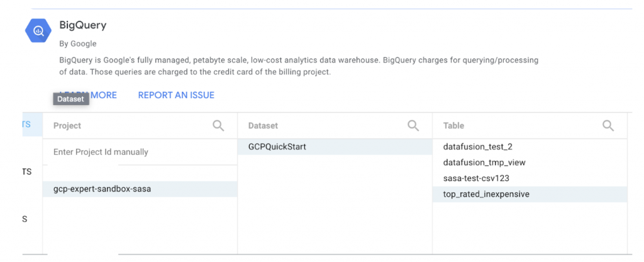Screen dimensions: 644x262
Task: Click the BigQuery connector title
Action: [83, 25]
